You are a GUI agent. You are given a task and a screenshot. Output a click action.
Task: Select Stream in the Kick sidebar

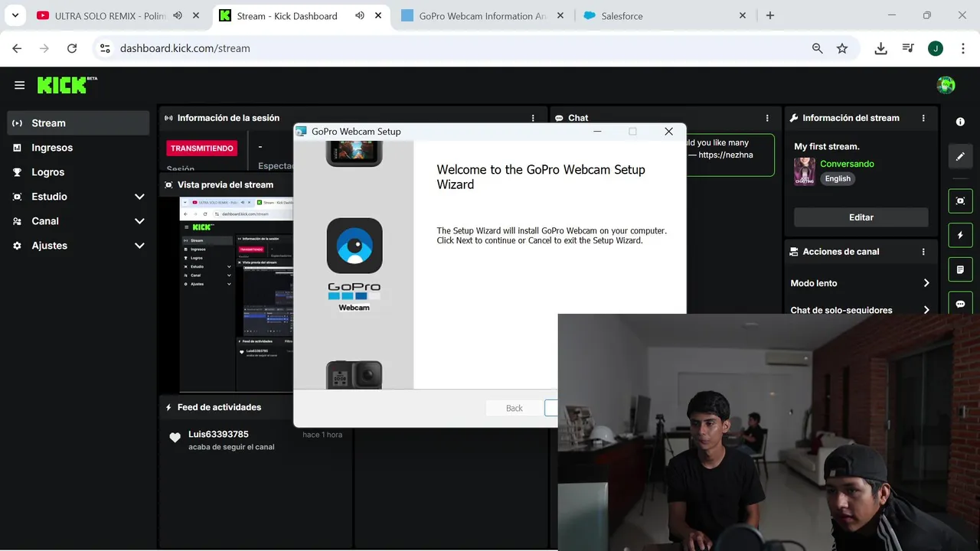tap(78, 123)
